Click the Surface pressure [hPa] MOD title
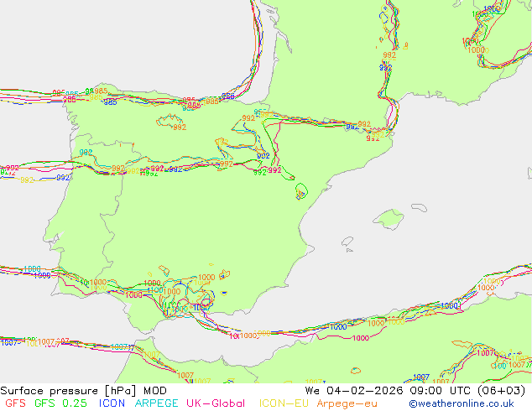Viewport: 532px width, 411px height. (x=83, y=391)
